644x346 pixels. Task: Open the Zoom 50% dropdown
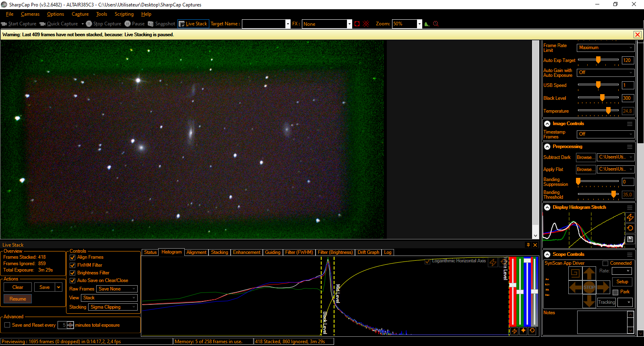tap(419, 24)
